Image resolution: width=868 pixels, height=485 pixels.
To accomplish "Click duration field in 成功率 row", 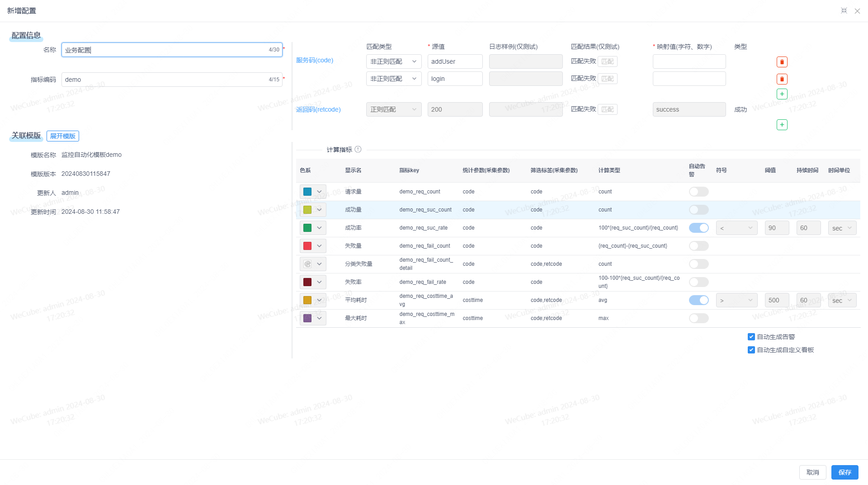I will (808, 228).
